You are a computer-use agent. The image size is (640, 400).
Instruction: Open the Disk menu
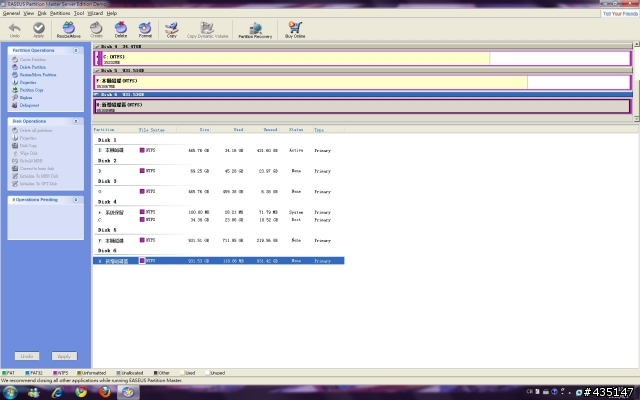pyautogui.click(x=42, y=13)
